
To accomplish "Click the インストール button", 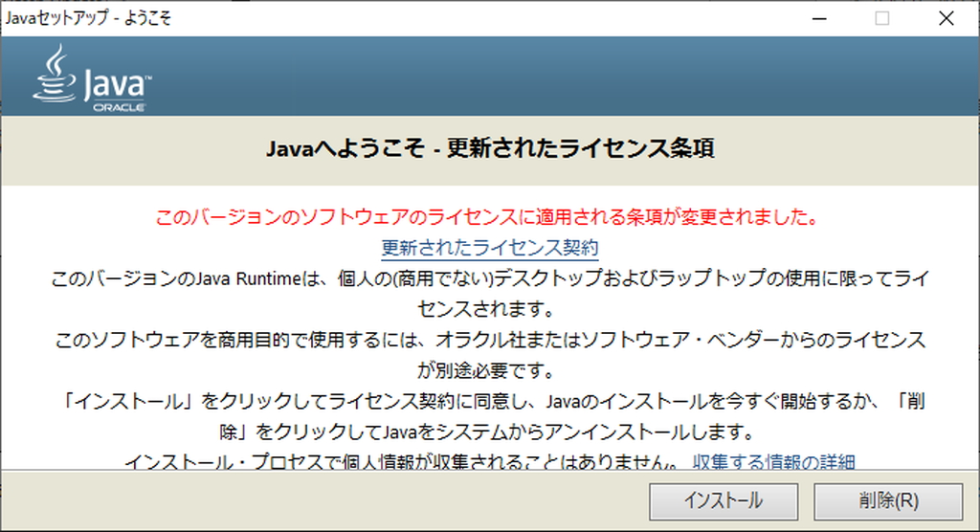I will click(x=724, y=501).
